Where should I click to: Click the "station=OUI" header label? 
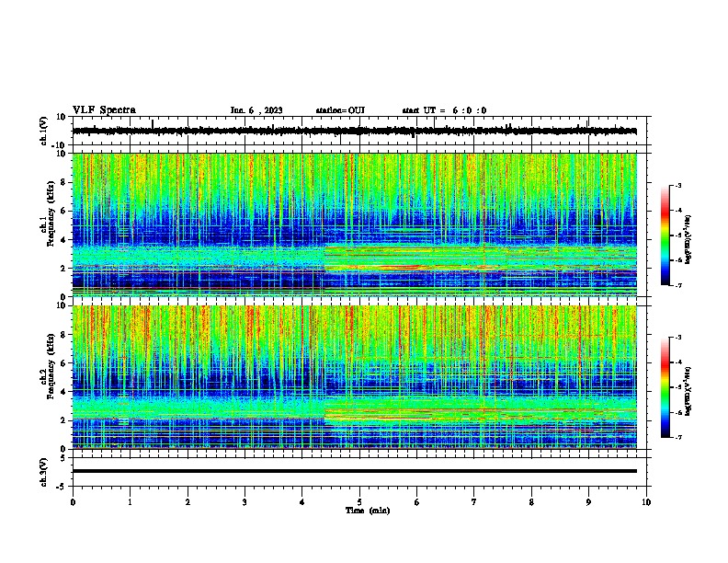pyautogui.click(x=340, y=110)
